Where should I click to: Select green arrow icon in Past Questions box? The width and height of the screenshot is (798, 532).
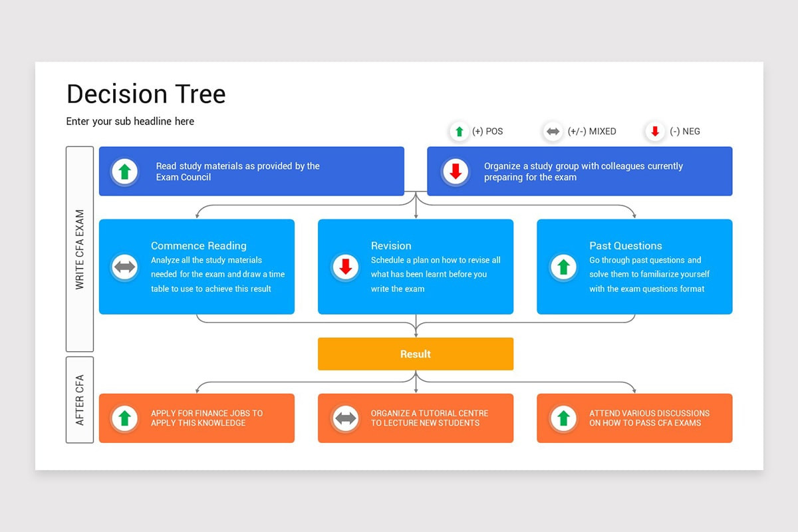563,267
